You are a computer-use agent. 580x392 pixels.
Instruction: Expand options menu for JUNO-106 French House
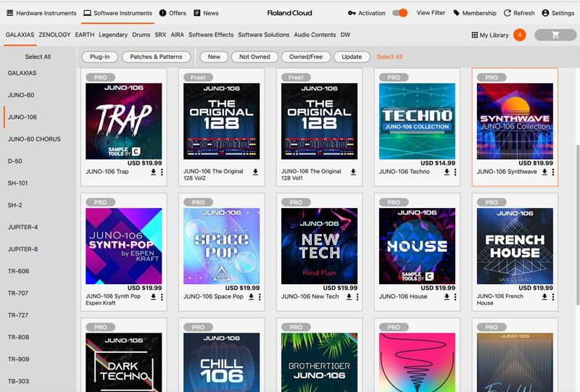coord(553,297)
